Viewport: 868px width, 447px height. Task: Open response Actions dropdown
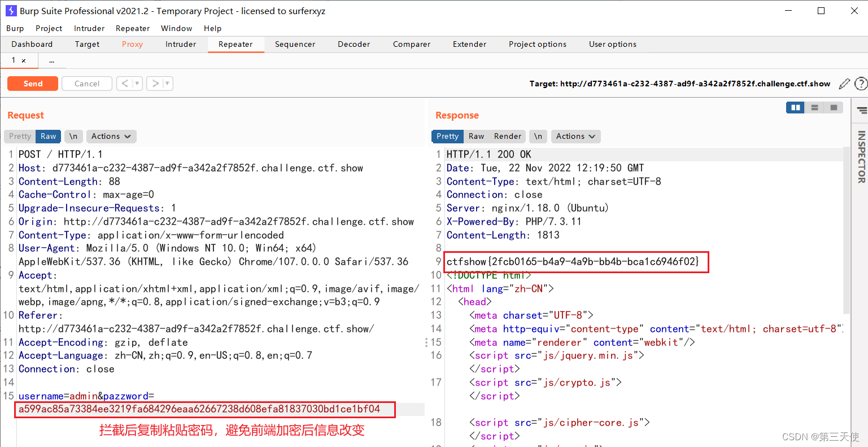tap(576, 136)
